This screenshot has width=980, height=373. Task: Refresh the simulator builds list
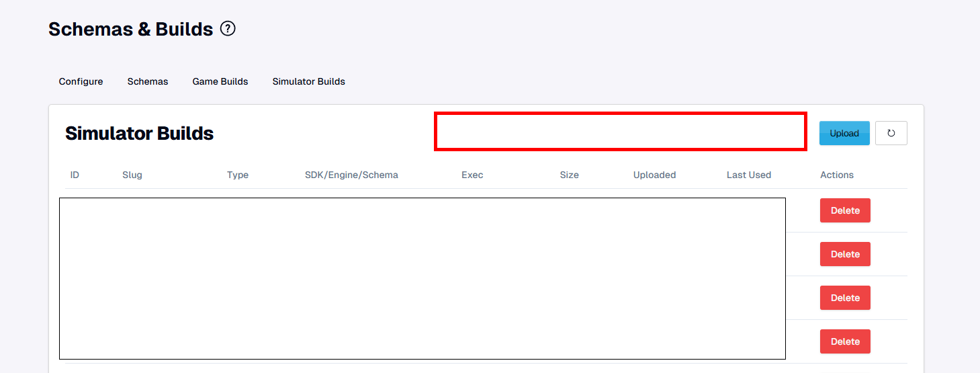point(891,133)
